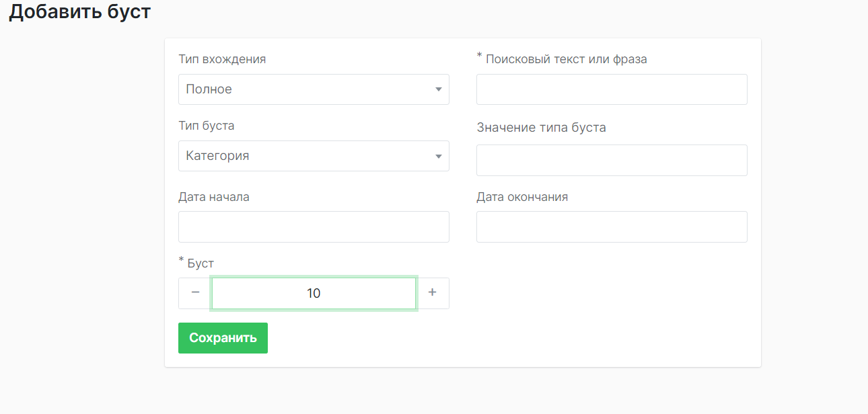The height and width of the screenshot is (414, 868).
Task: Click the boost value field showing 10
Action: (314, 293)
